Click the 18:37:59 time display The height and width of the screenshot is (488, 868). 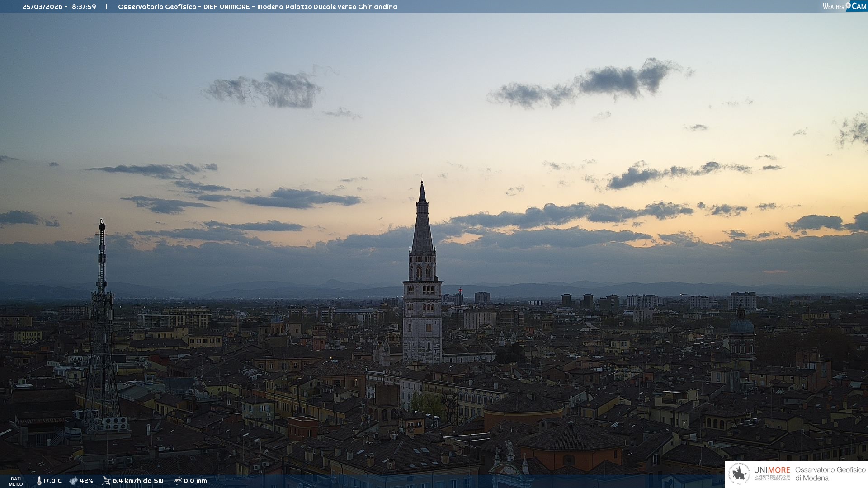tap(83, 7)
